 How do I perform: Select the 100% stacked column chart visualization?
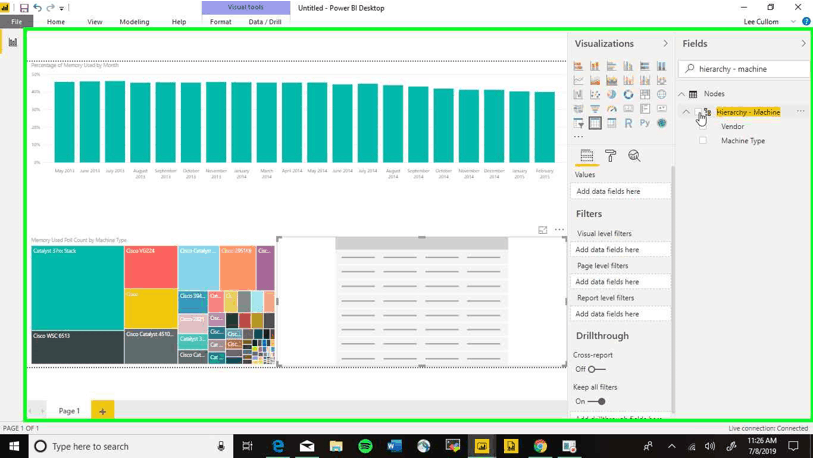coord(661,66)
